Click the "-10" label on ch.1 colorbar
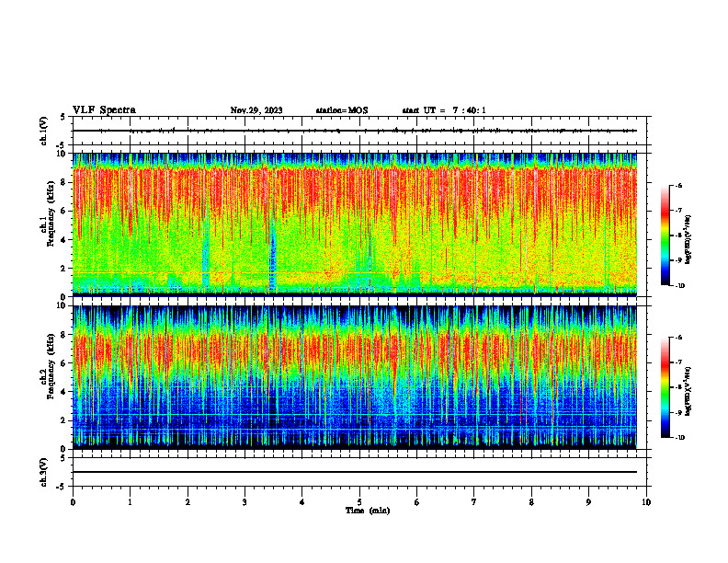The width and height of the screenshot is (728, 563). 679,285
